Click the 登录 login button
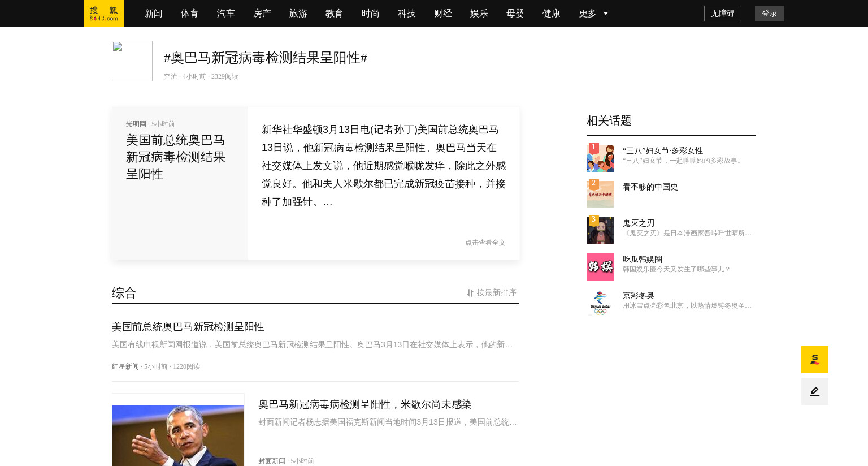The width and height of the screenshot is (868, 466). point(770,14)
